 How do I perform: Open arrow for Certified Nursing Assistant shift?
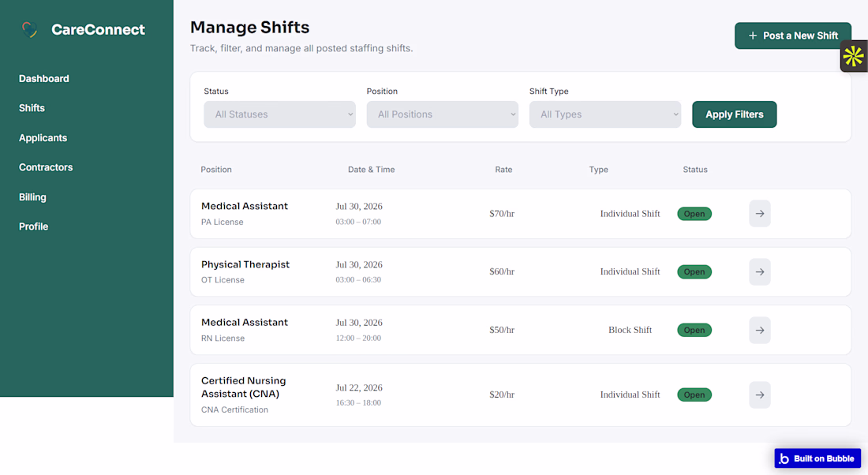tap(759, 395)
